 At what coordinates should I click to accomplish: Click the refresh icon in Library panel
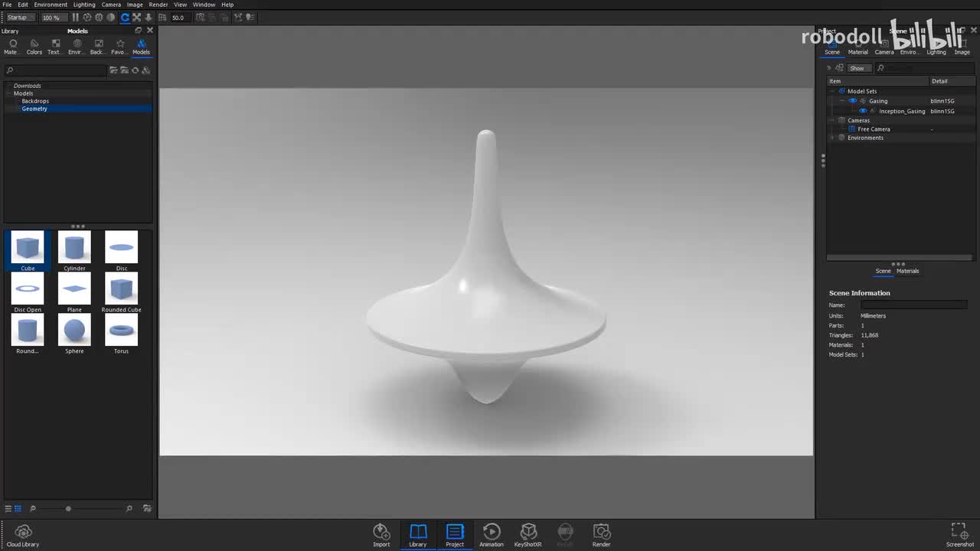[x=135, y=70]
